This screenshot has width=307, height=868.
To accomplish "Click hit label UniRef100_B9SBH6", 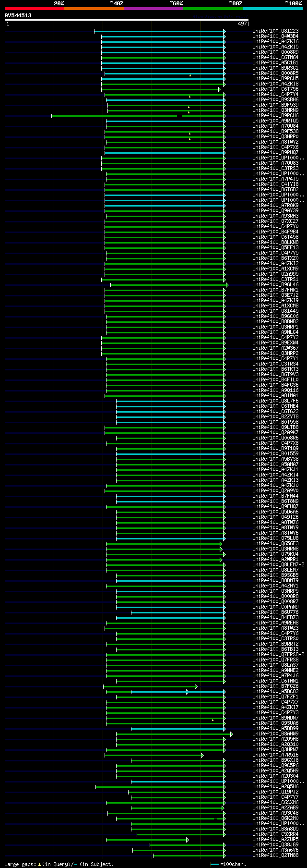I will [275, 100].
